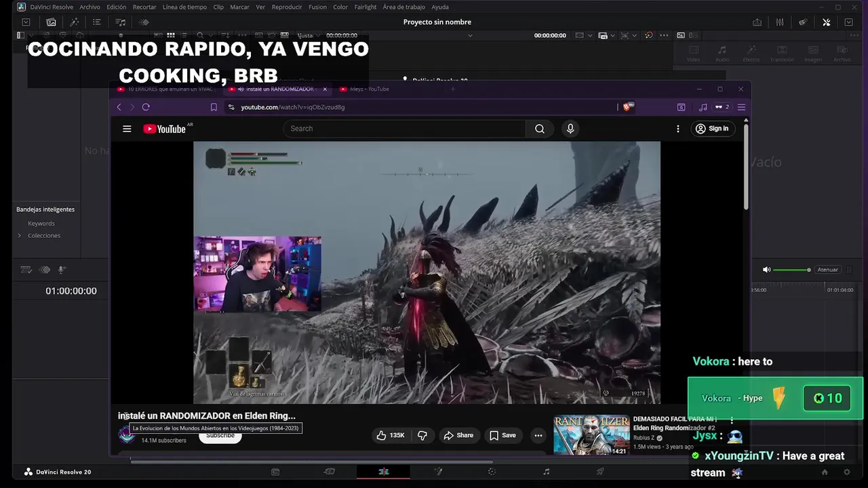Open the Archivo menu
This screenshot has height=488, width=868.
coord(90,7)
